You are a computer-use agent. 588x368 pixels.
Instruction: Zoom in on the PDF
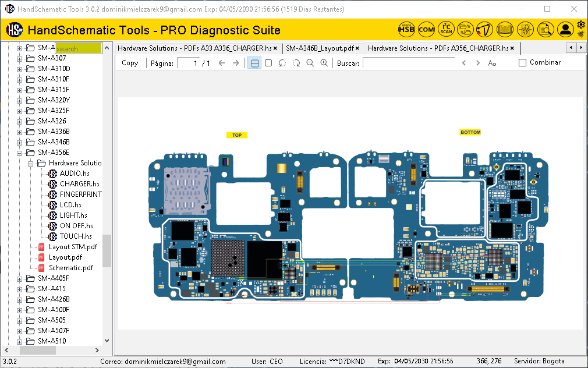click(x=324, y=63)
